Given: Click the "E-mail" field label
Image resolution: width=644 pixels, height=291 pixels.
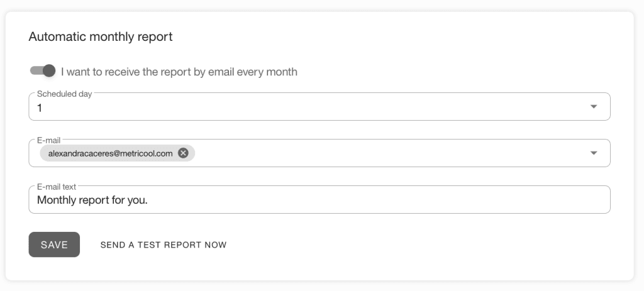Looking at the screenshot, I should pyautogui.click(x=48, y=140).
